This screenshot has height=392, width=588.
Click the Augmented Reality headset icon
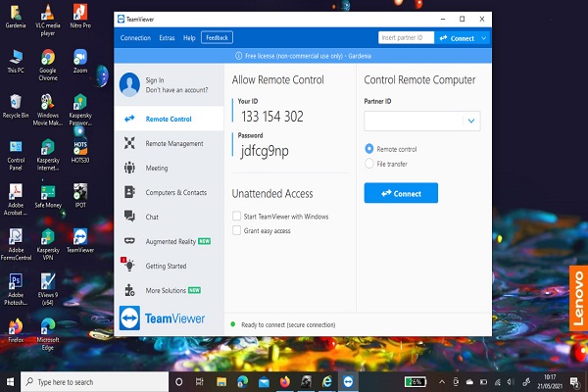click(129, 240)
